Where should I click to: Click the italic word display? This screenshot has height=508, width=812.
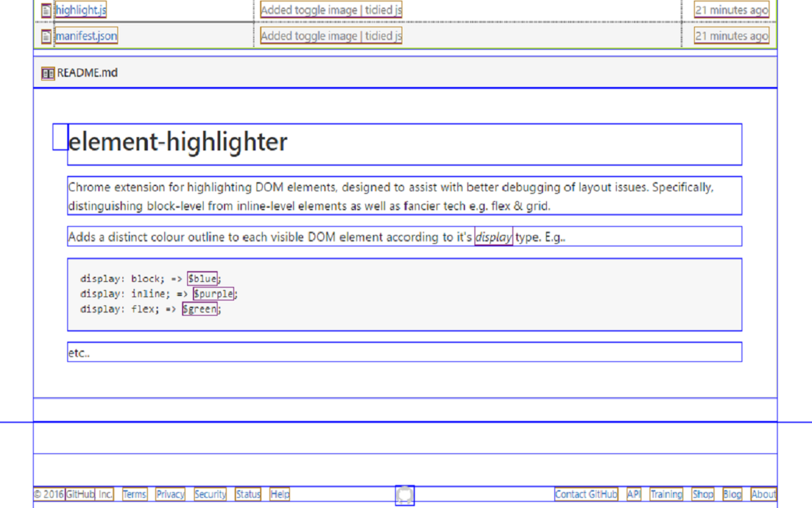click(494, 237)
